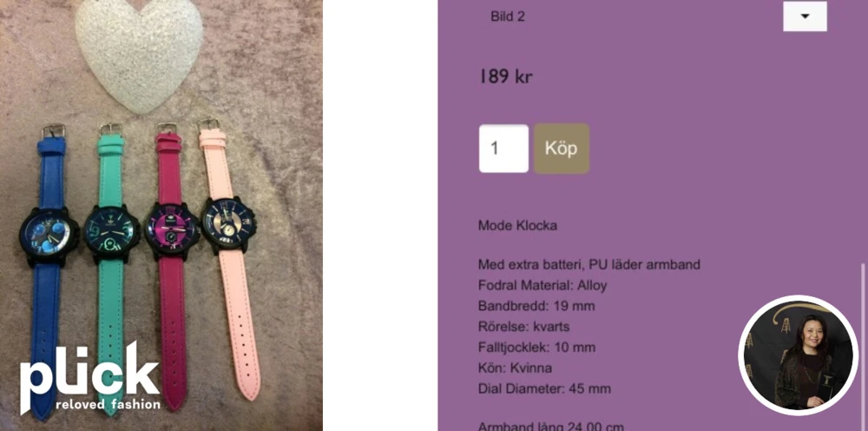Click the Köp buy button
This screenshot has width=868, height=431.
point(562,149)
